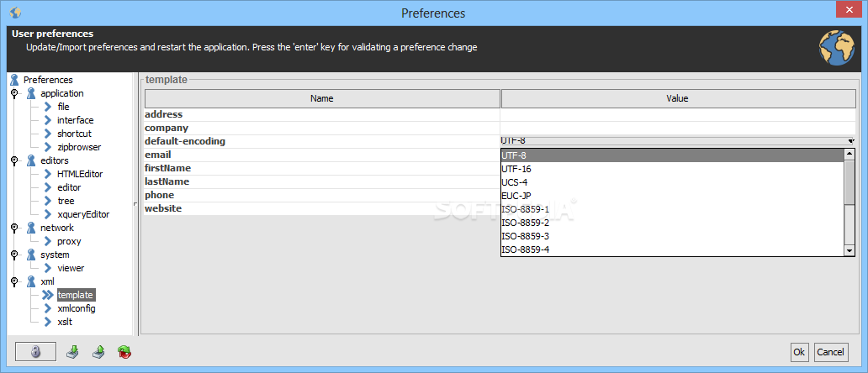Click the 'website' name cell
Image resolution: width=868 pixels, height=373 pixels.
(321, 209)
